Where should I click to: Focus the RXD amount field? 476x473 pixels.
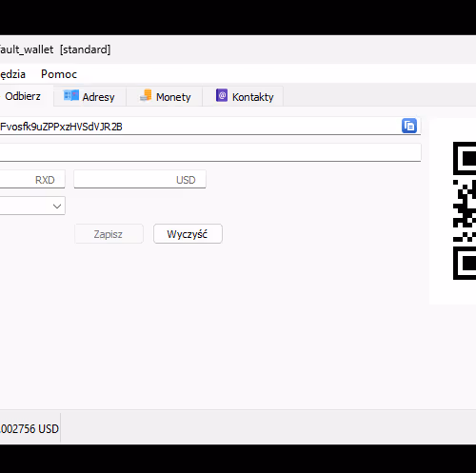[32, 179]
